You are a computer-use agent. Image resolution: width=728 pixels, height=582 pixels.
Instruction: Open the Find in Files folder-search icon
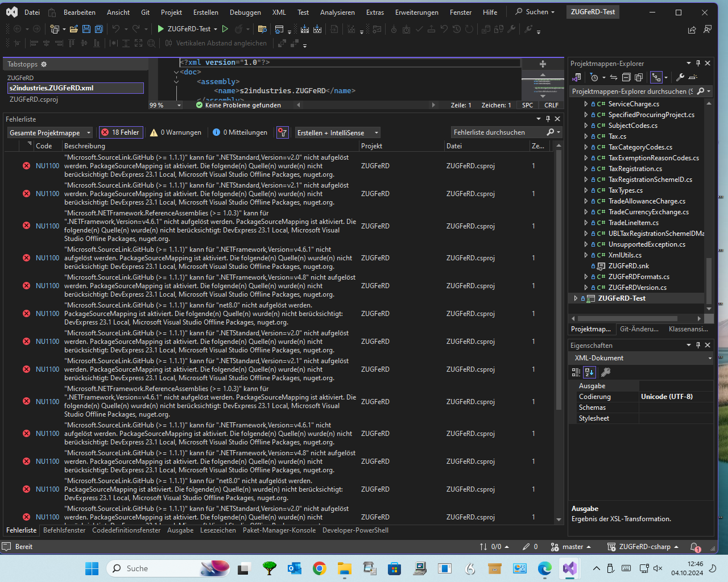pos(262,29)
